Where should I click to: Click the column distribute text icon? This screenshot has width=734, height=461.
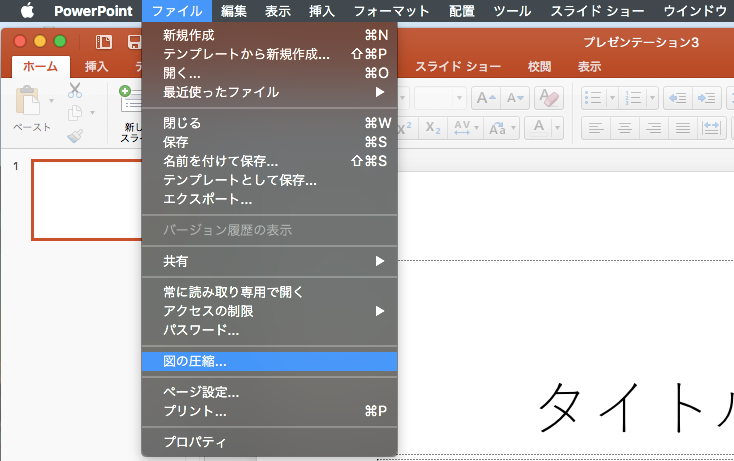point(712,128)
